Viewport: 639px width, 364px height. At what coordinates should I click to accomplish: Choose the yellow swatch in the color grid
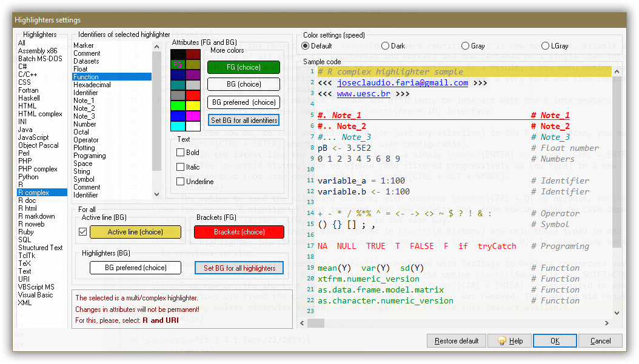click(193, 105)
